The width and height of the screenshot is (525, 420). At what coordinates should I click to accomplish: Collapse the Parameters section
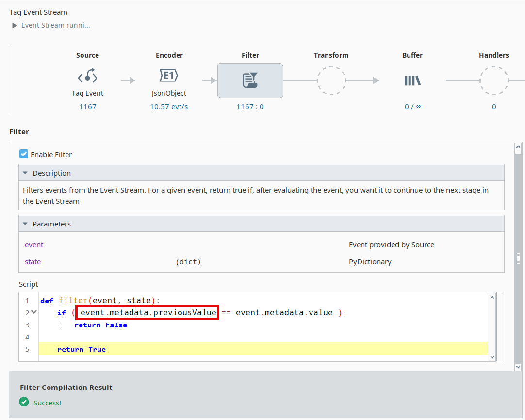click(x=25, y=224)
